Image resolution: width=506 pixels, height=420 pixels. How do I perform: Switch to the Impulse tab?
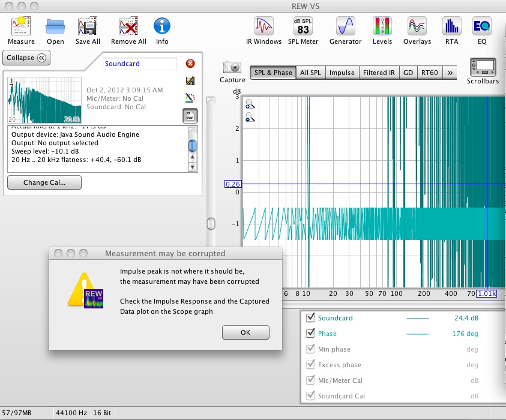pos(342,73)
